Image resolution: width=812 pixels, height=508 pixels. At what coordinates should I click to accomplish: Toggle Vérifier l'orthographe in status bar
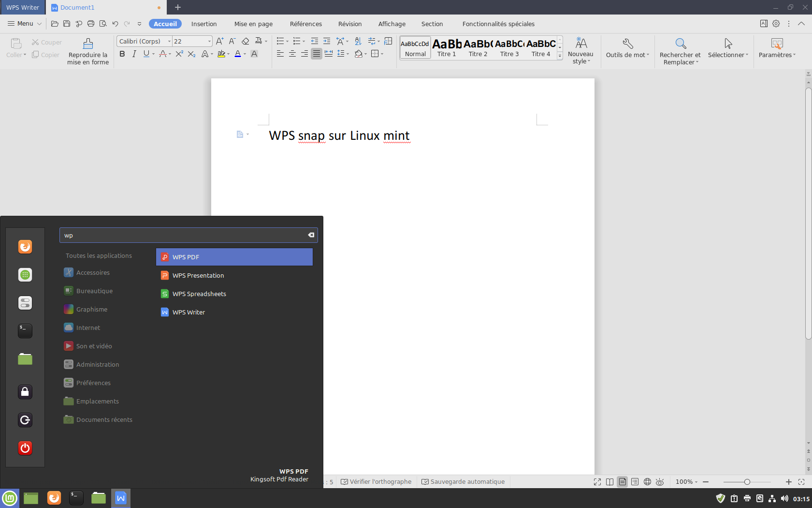click(x=376, y=482)
